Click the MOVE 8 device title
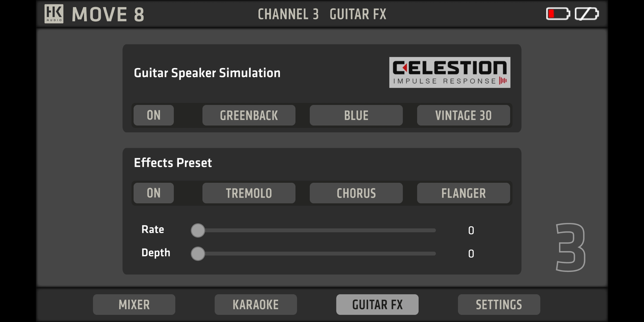This screenshot has height=322, width=644. [x=108, y=14]
